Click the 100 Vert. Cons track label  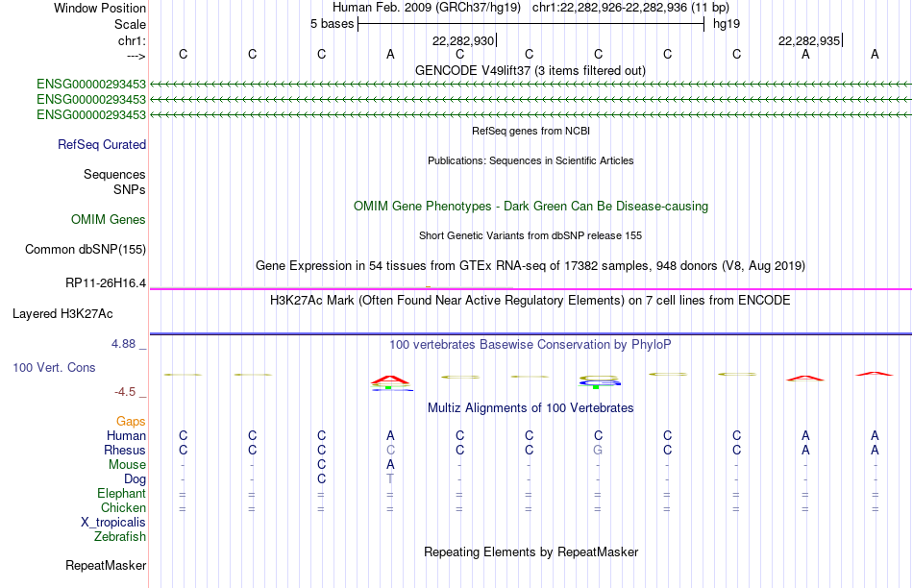(x=54, y=367)
